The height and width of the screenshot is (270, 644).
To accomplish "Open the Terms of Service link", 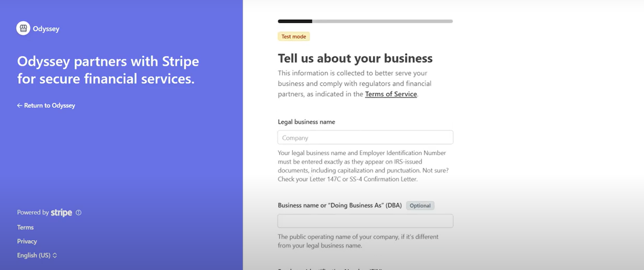I will (x=391, y=94).
